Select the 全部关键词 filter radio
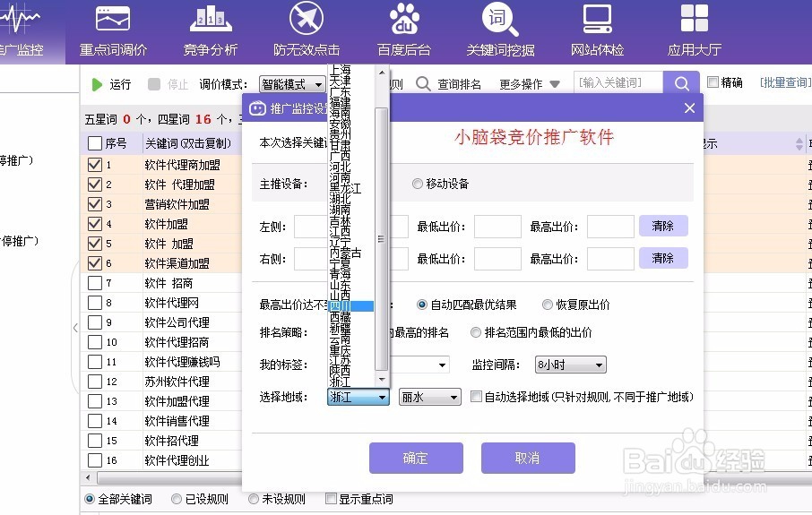This screenshot has height=515, width=812. (90, 499)
